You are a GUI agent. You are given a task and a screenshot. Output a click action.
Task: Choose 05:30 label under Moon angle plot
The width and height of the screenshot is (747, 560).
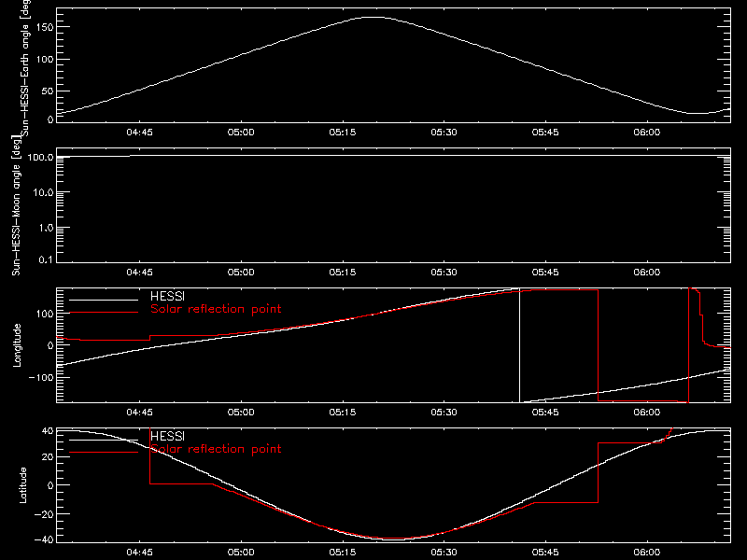point(444,273)
